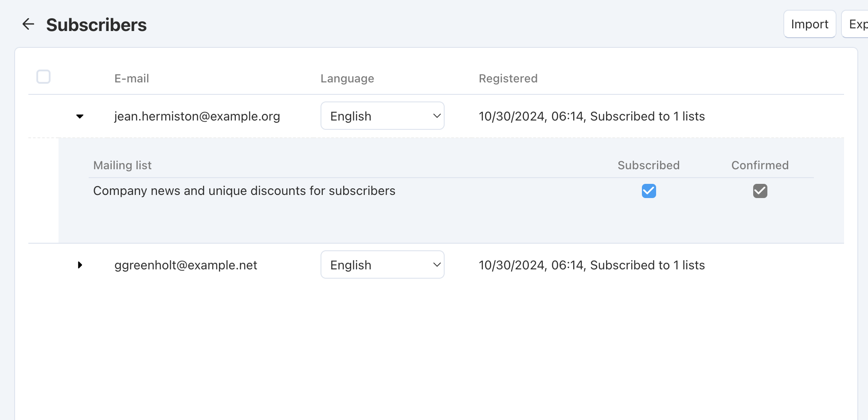Select the jean.hermiston@example.org email text
Screen dimensions: 868x420
click(x=197, y=116)
